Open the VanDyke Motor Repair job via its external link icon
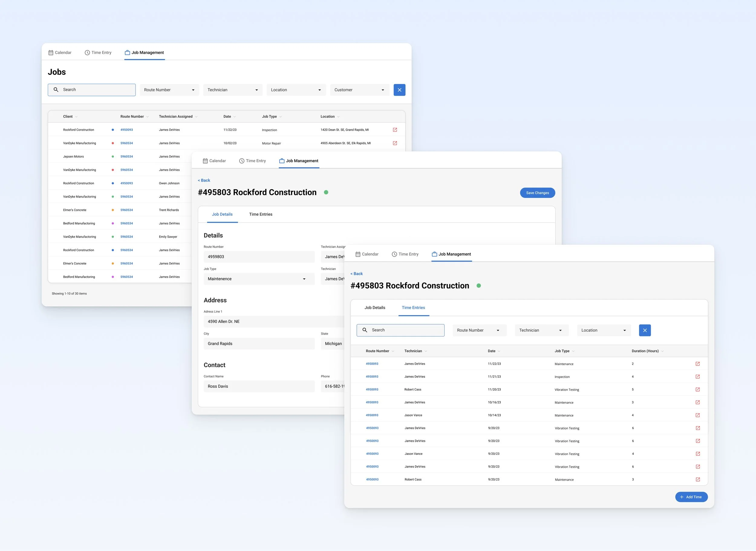The height and width of the screenshot is (551, 756). 395,143
